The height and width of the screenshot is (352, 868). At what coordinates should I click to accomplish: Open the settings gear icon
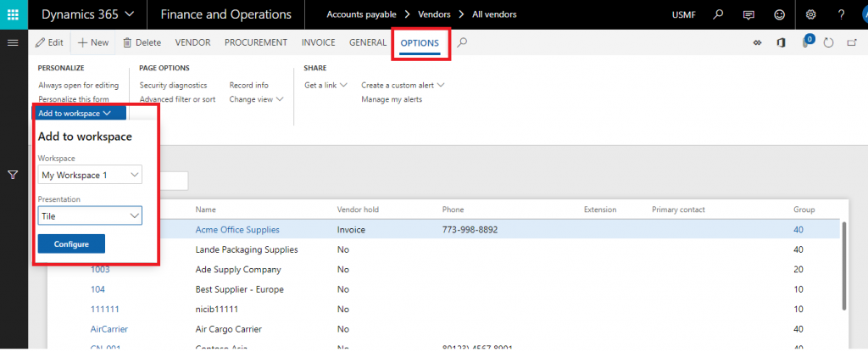(x=811, y=15)
